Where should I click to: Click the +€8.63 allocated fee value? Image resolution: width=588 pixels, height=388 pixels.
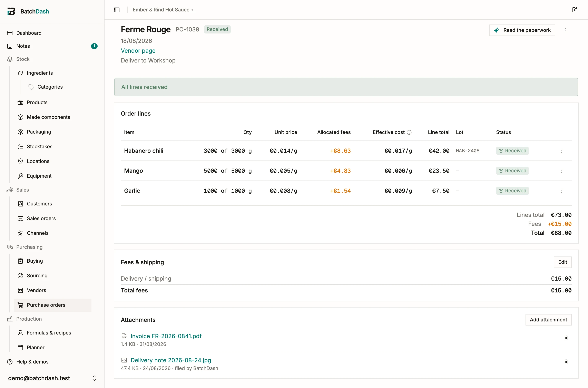[x=340, y=151]
